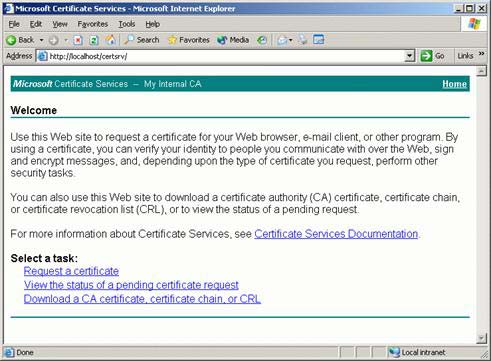Screen dimensions: 491x361
Task: Click the 'Done' status bar text
Action: (25, 352)
